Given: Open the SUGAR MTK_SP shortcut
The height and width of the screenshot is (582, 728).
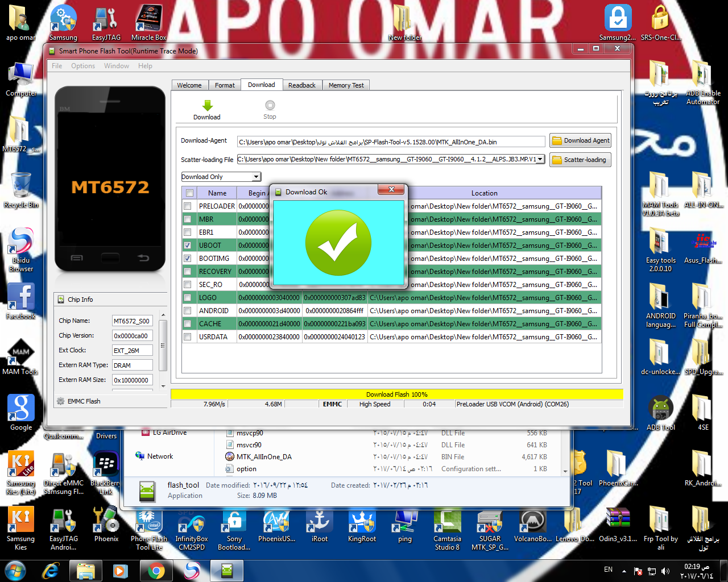Looking at the screenshot, I should coord(490,530).
